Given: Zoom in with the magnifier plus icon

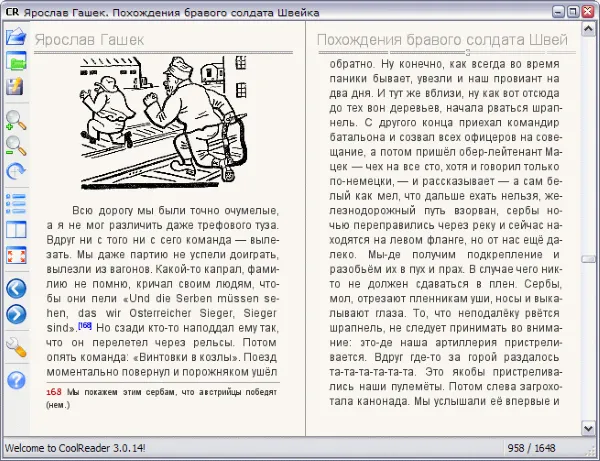Looking at the screenshot, I should tap(16, 120).
